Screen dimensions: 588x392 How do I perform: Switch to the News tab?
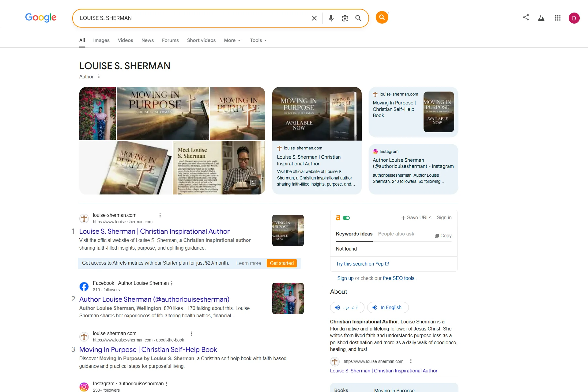tap(148, 40)
